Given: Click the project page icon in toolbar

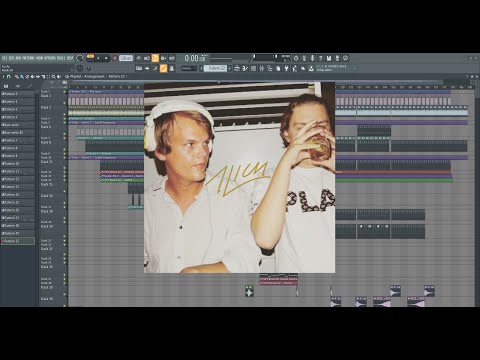Looking at the screenshot, I should pos(278,68).
